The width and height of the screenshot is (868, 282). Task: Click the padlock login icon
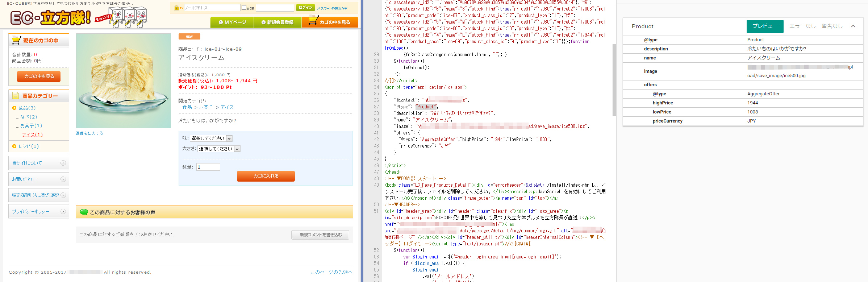[176, 8]
